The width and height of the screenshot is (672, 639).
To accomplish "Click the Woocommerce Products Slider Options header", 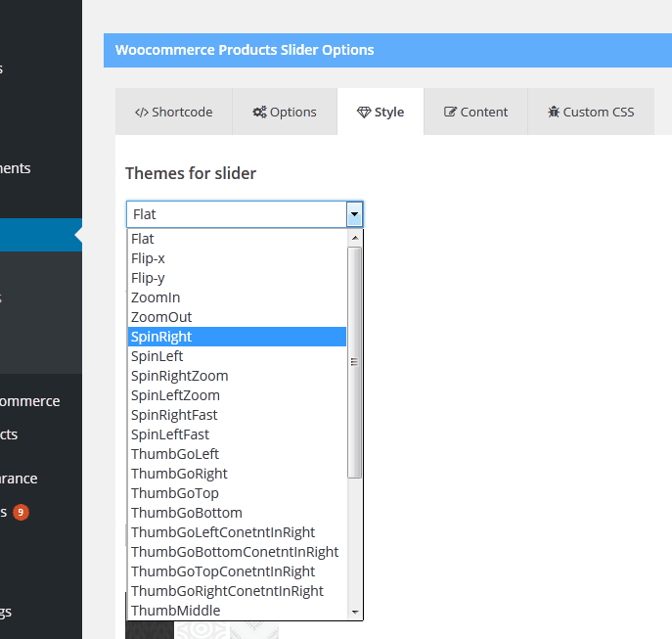I will coord(245,50).
